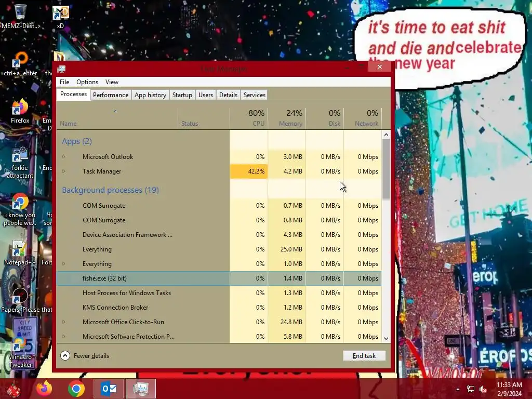Open the xD desktop shortcut
Screen dimensions: 532x399
tap(60, 17)
